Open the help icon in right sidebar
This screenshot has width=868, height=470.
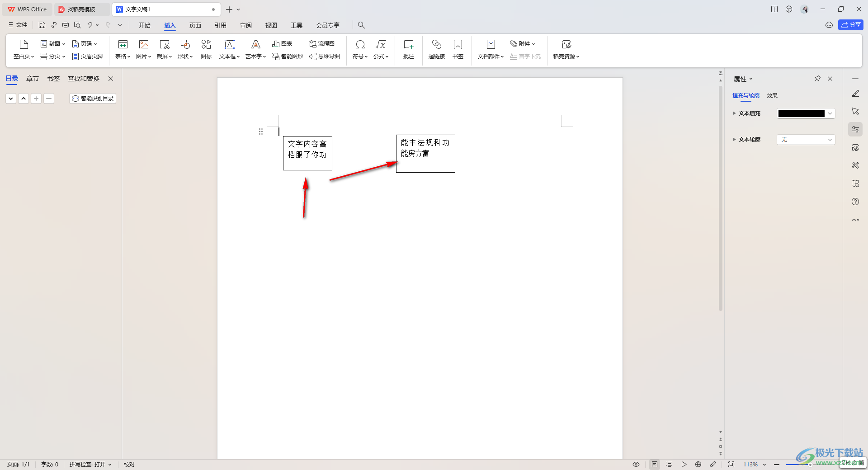(855, 202)
